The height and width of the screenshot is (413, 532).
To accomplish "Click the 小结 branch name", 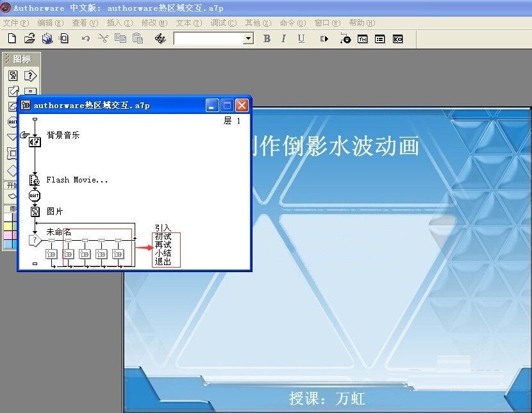I will [x=163, y=253].
